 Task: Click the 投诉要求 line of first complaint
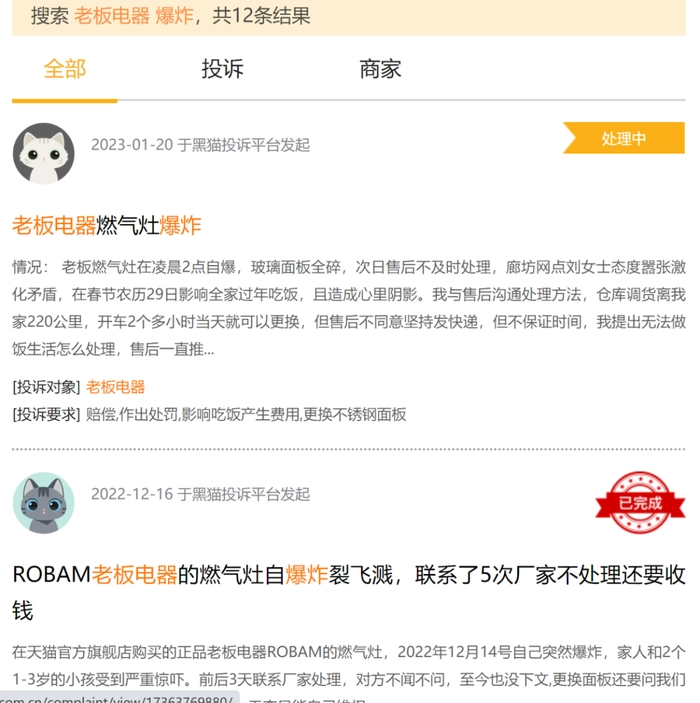209,414
